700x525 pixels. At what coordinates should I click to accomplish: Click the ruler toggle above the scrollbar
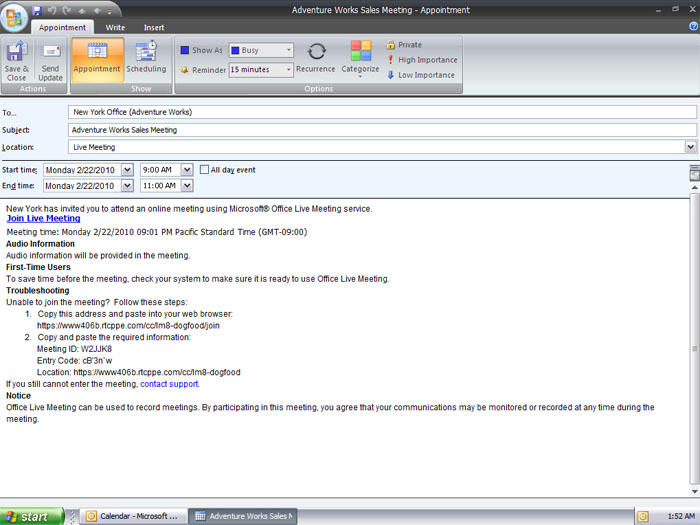[695, 172]
